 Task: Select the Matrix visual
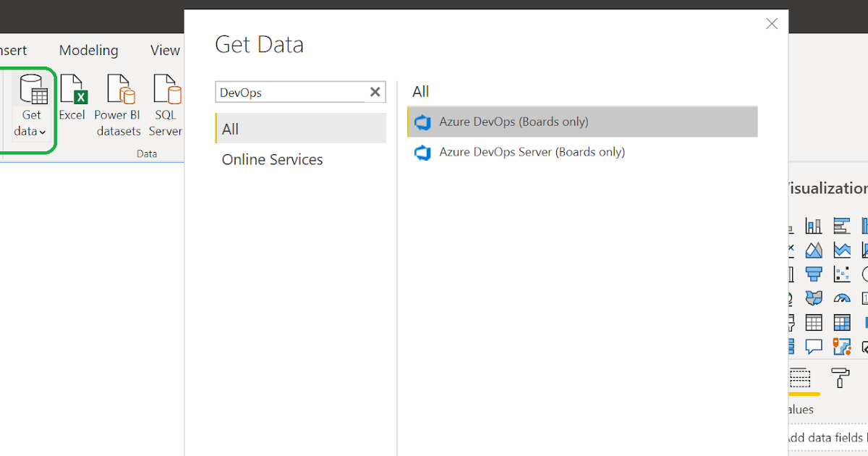841,321
